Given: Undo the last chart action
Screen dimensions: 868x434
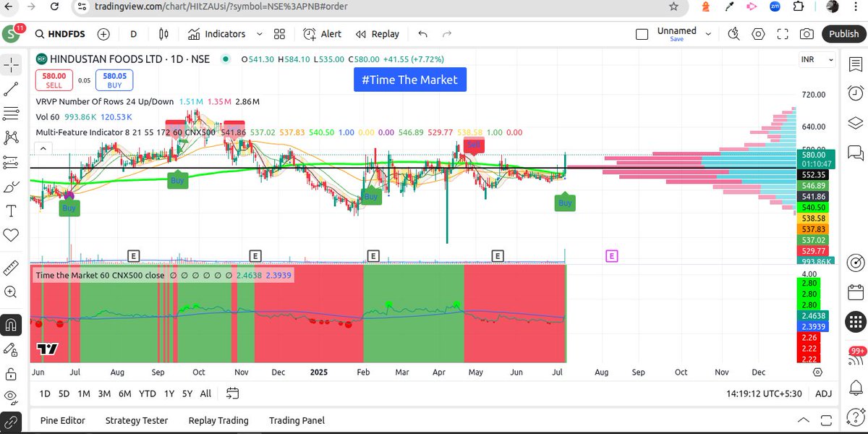Looking at the screenshot, I should pos(422,34).
